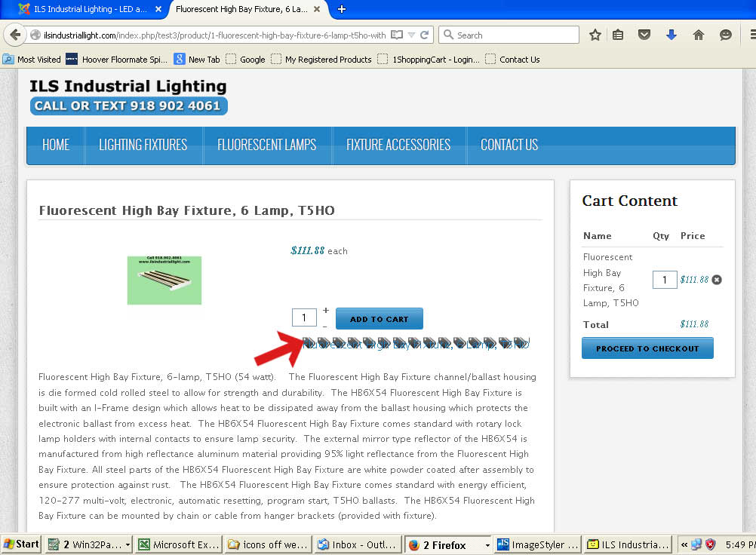Open the Windows Start menu
The image size is (756, 555).
click(20, 544)
